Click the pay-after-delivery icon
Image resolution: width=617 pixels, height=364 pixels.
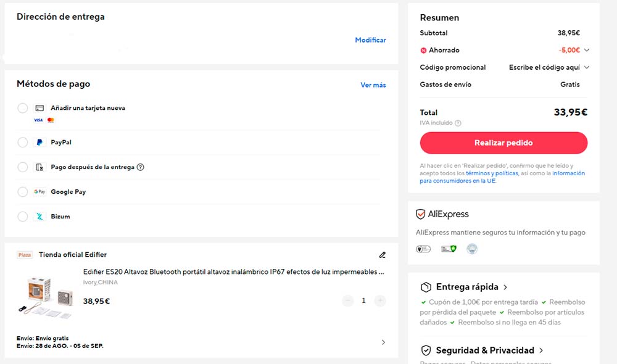coord(39,167)
